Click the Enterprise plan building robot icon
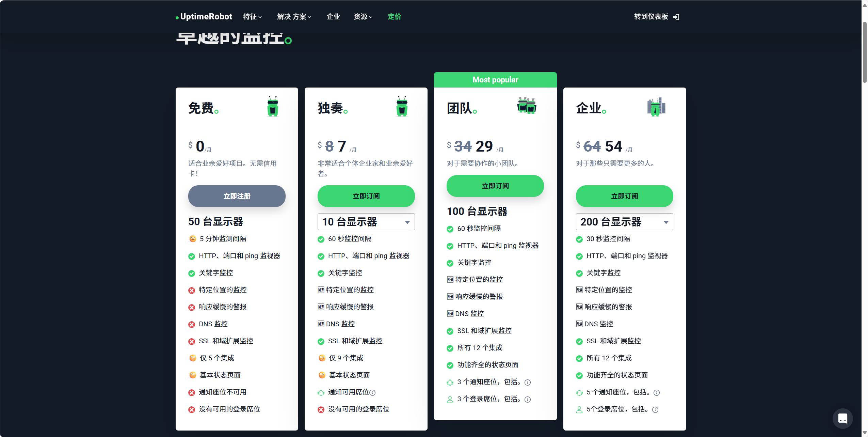The width and height of the screenshot is (868, 437). point(656,107)
